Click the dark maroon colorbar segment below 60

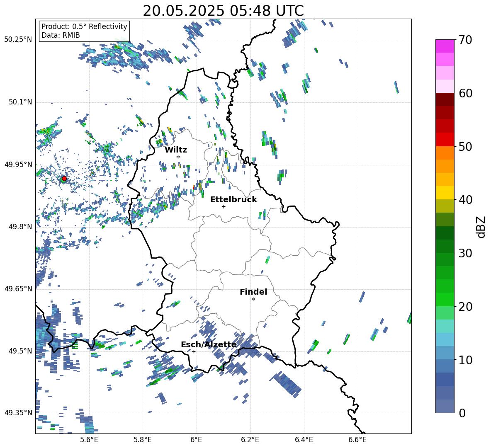tap(445, 99)
